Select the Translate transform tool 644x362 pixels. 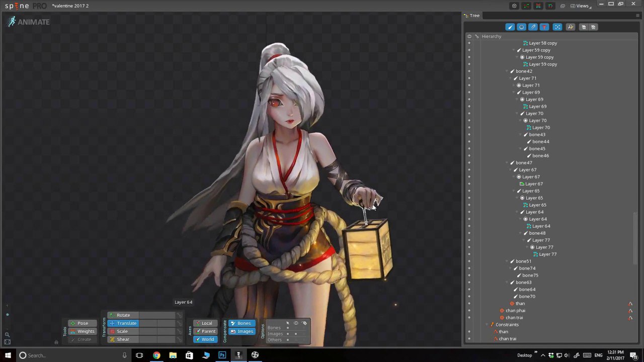(122, 323)
